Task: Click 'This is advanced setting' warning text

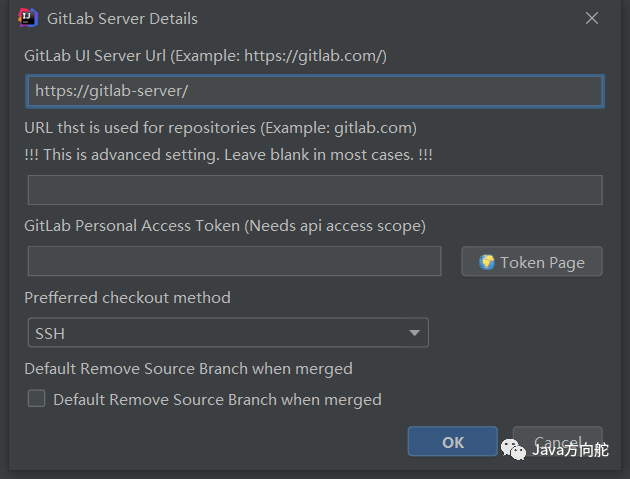Action: pos(228,155)
